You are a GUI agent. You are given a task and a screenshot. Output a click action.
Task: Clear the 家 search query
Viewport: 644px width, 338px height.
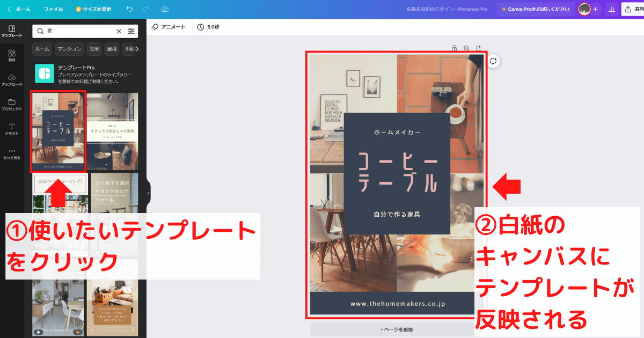pos(119,31)
